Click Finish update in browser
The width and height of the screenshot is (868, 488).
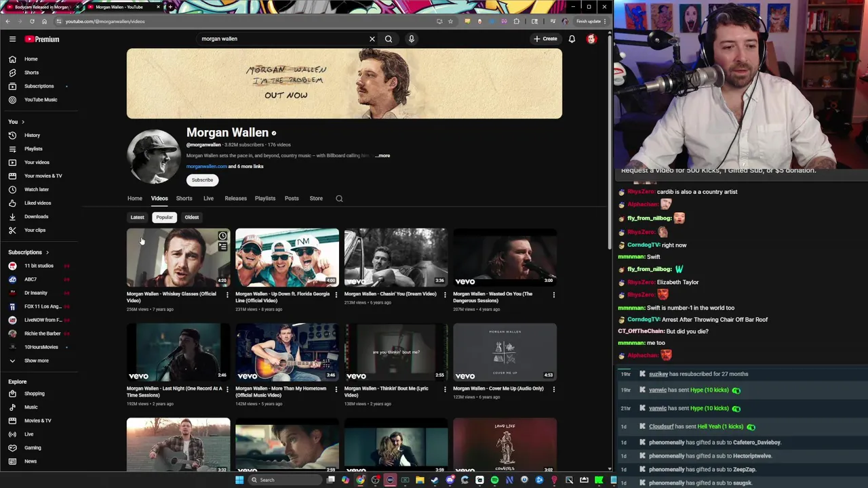(x=589, y=21)
